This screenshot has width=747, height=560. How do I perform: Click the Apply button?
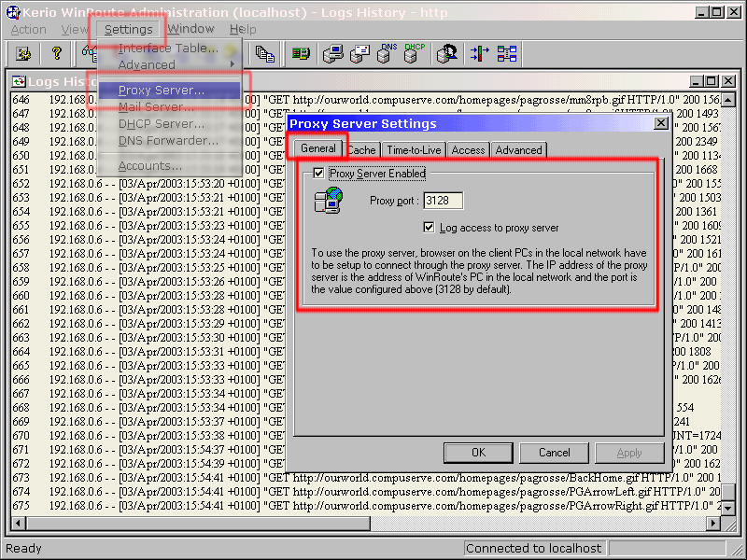point(629,453)
